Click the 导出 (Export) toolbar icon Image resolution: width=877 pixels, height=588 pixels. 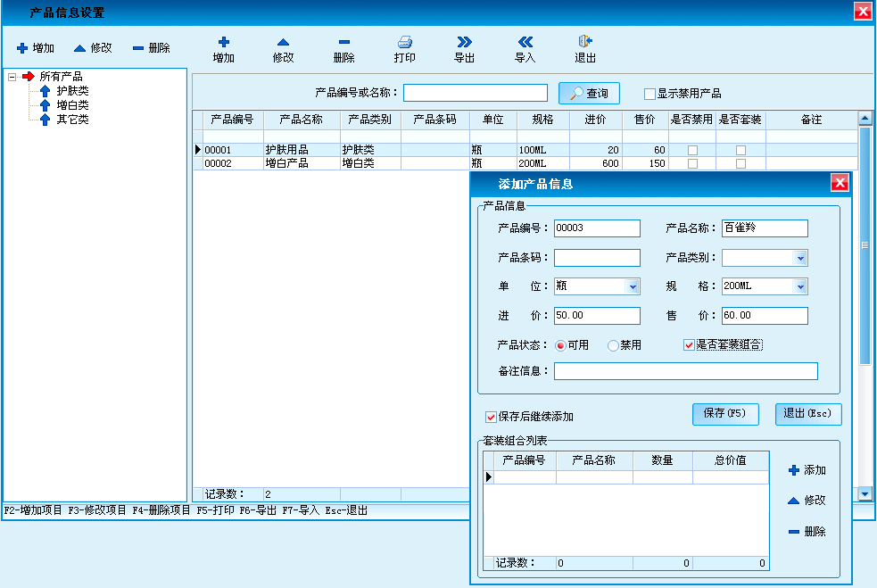pyautogui.click(x=464, y=42)
